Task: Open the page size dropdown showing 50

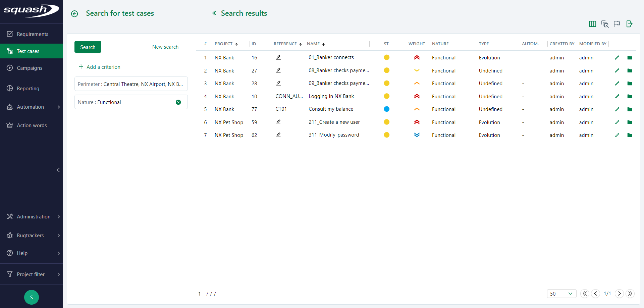Action: [x=561, y=294]
